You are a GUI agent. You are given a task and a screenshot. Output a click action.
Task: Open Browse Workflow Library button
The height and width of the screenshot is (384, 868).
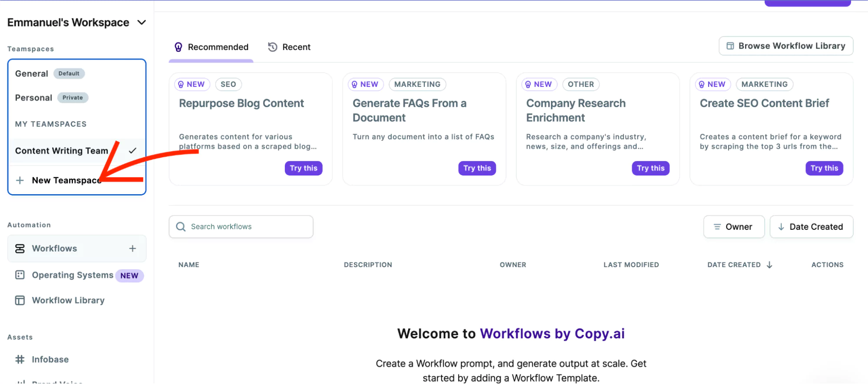pos(786,46)
